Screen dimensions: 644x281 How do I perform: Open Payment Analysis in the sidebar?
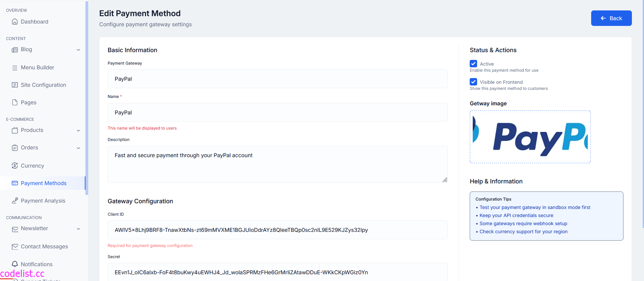43,201
